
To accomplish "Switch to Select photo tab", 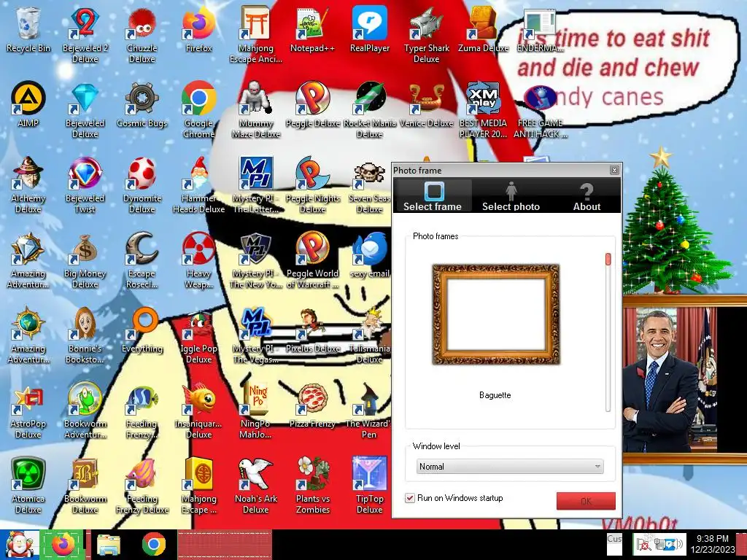I will [x=511, y=195].
